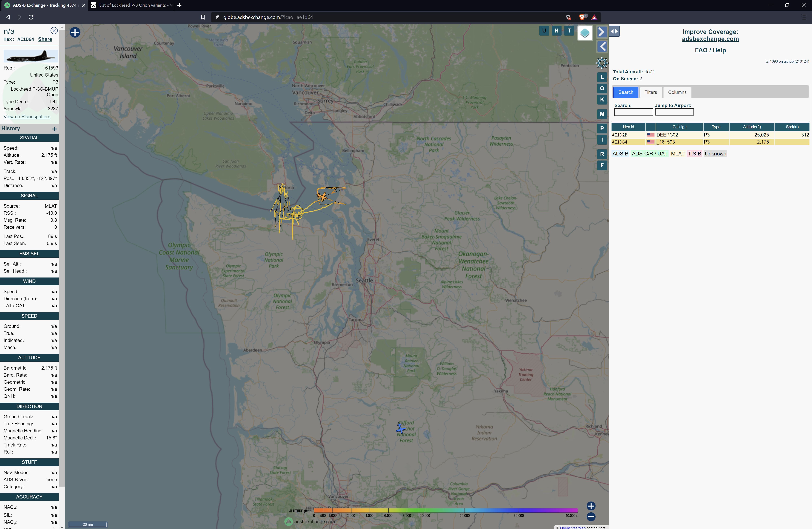Sort table by Altitude(ft) column
Screen dimensions: 812x529
click(752, 127)
